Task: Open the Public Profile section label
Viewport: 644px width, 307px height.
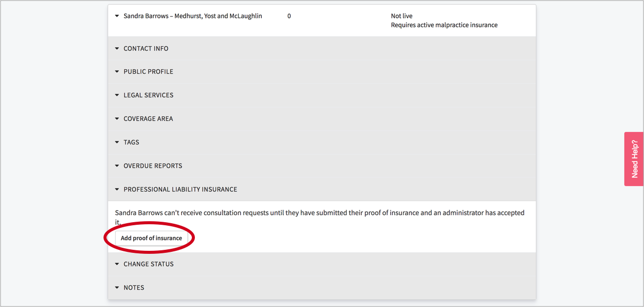Action: [x=148, y=72]
